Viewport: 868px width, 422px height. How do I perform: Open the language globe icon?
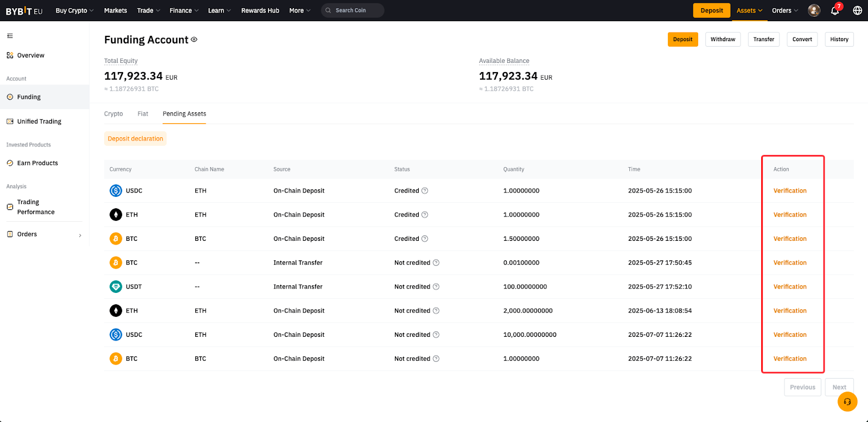[x=857, y=10]
